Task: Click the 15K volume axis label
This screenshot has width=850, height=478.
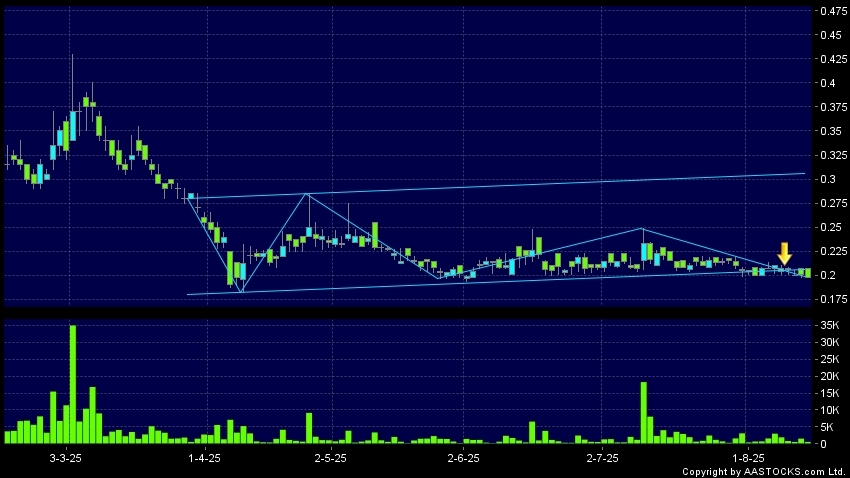Action: [x=830, y=393]
